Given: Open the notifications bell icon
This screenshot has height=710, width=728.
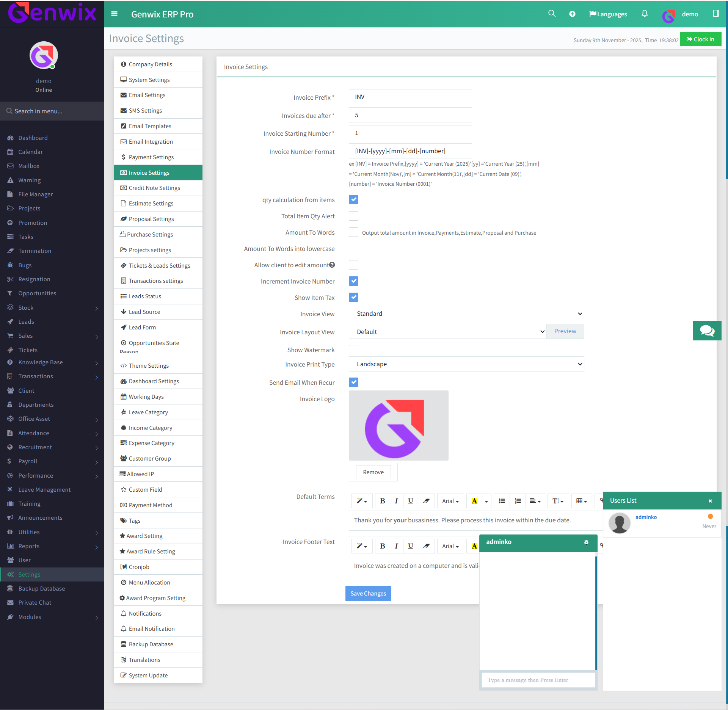Looking at the screenshot, I should point(645,14).
